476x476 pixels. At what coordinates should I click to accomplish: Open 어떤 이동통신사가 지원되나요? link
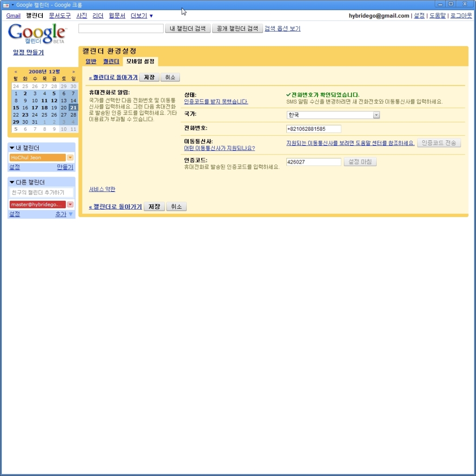coord(219,148)
